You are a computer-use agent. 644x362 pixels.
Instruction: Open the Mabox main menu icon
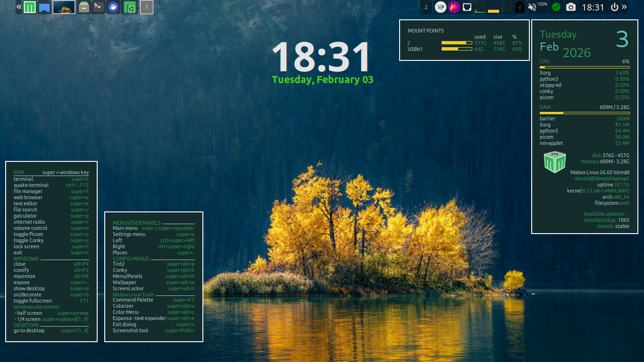[30, 7]
